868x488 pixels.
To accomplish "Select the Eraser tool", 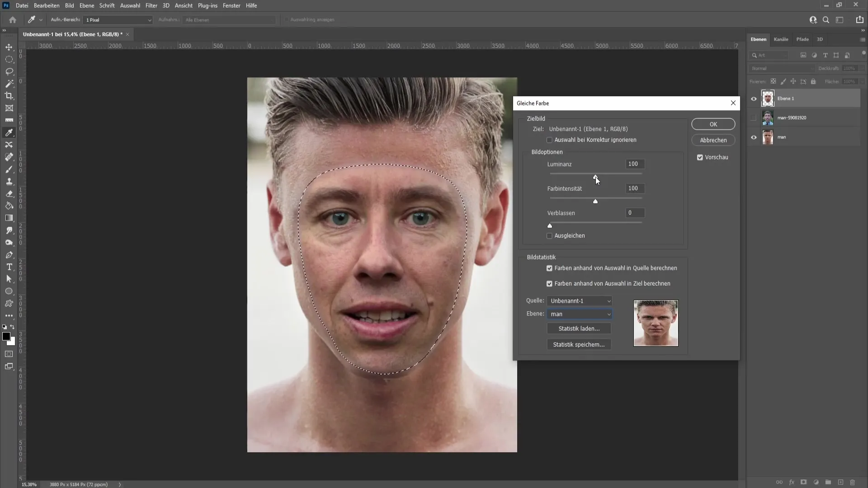I will [9, 193].
